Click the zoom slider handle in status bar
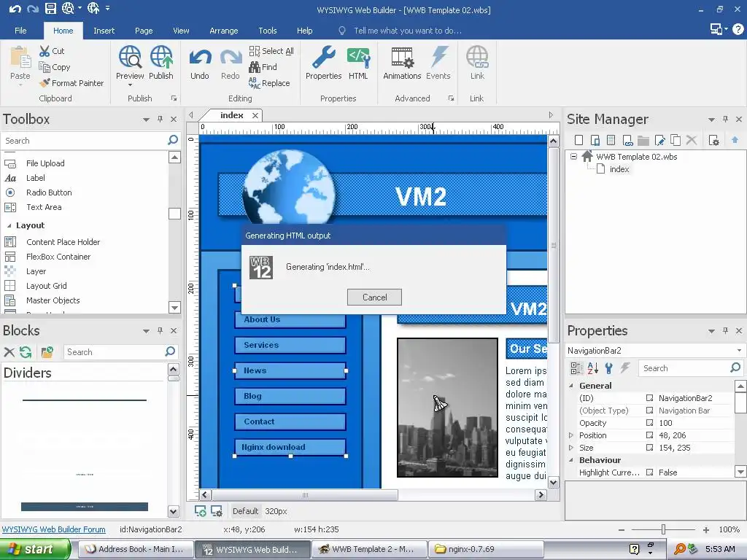Screen dimensions: 747x560 tap(663, 529)
